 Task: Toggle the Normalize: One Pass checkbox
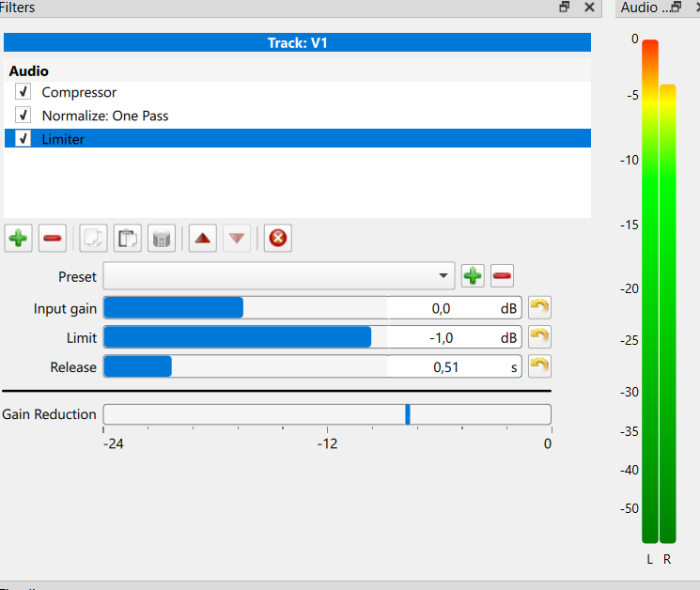point(23,116)
